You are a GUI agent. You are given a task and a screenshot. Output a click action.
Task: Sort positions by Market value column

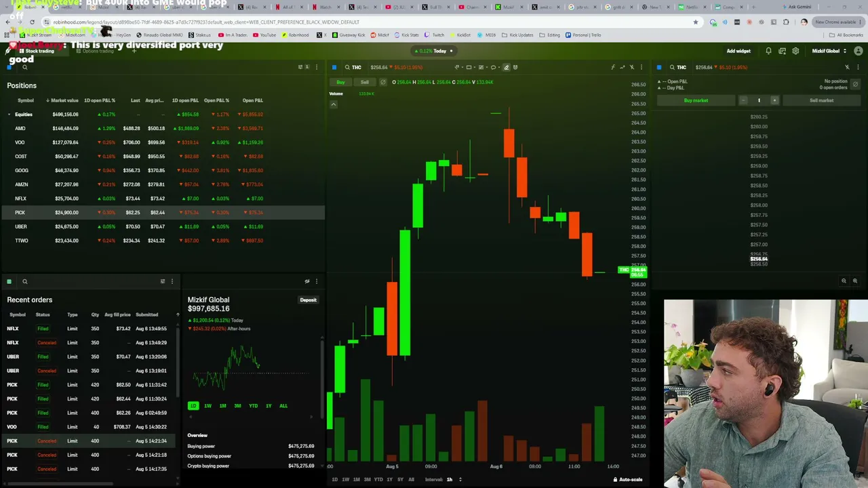(62, 100)
